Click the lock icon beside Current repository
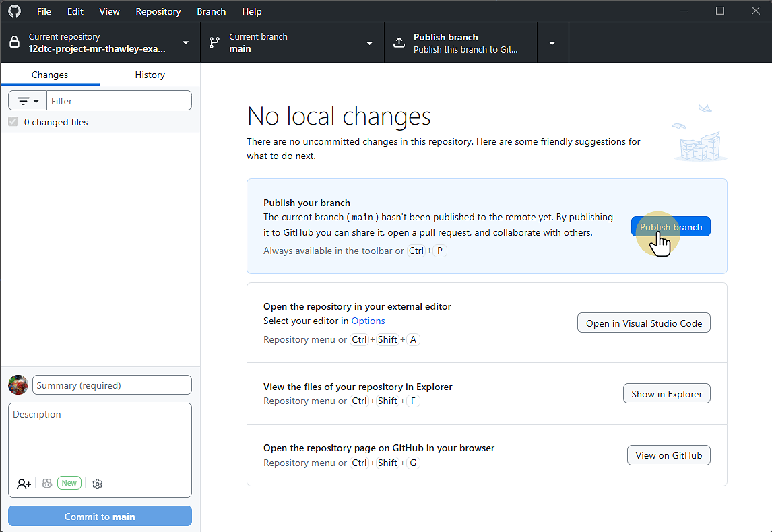Image resolution: width=772 pixels, height=532 pixels. click(x=14, y=42)
